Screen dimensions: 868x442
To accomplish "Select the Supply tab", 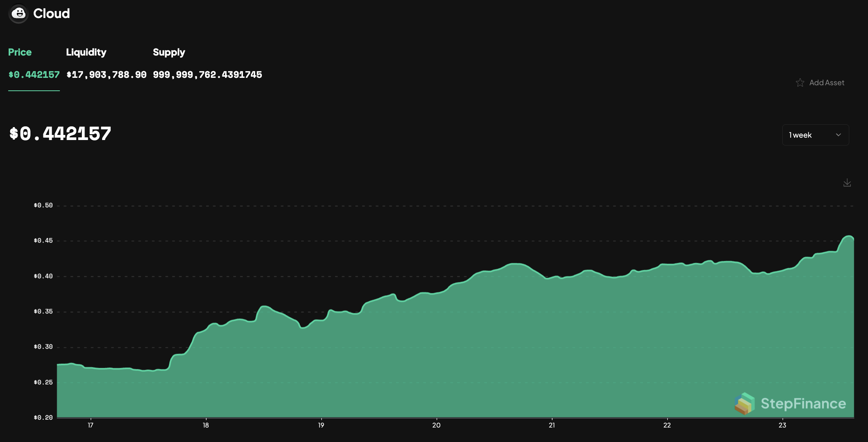I will point(169,52).
